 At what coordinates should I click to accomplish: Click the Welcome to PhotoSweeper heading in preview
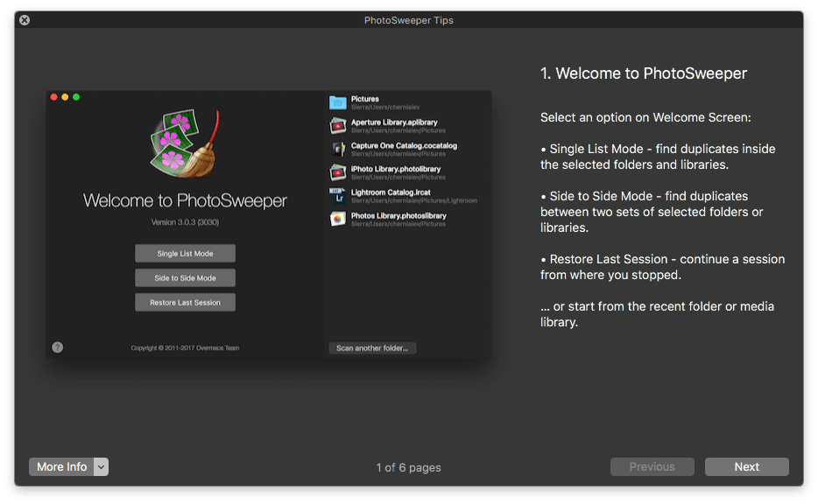tap(185, 200)
